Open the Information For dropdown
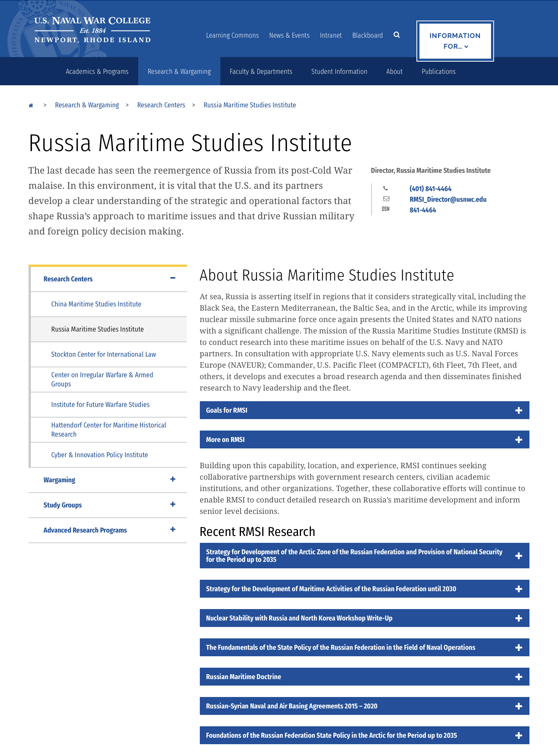The width and height of the screenshot is (558, 756). tap(455, 41)
